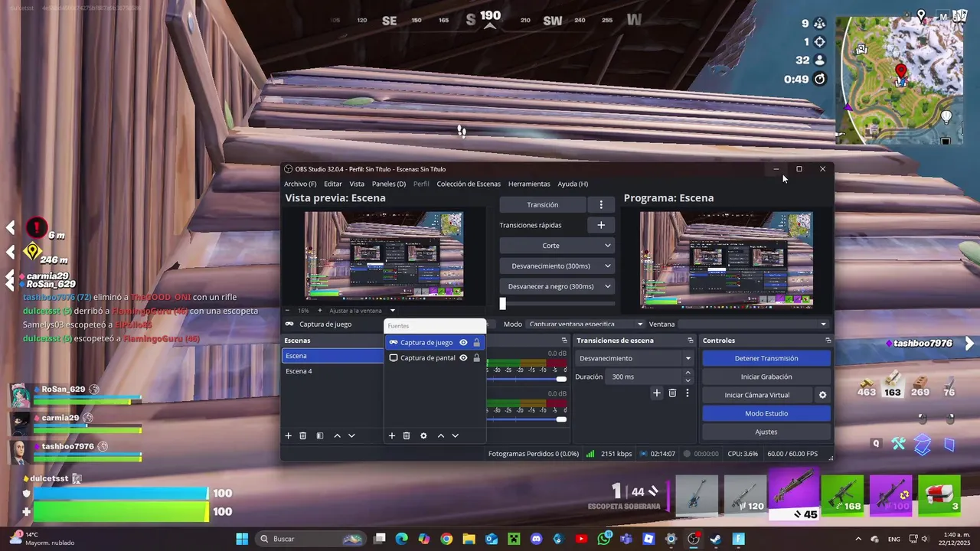The height and width of the screenshot is (551, 980).
Task: Add a quick transition with plus button
Action: tap(601, 225)
